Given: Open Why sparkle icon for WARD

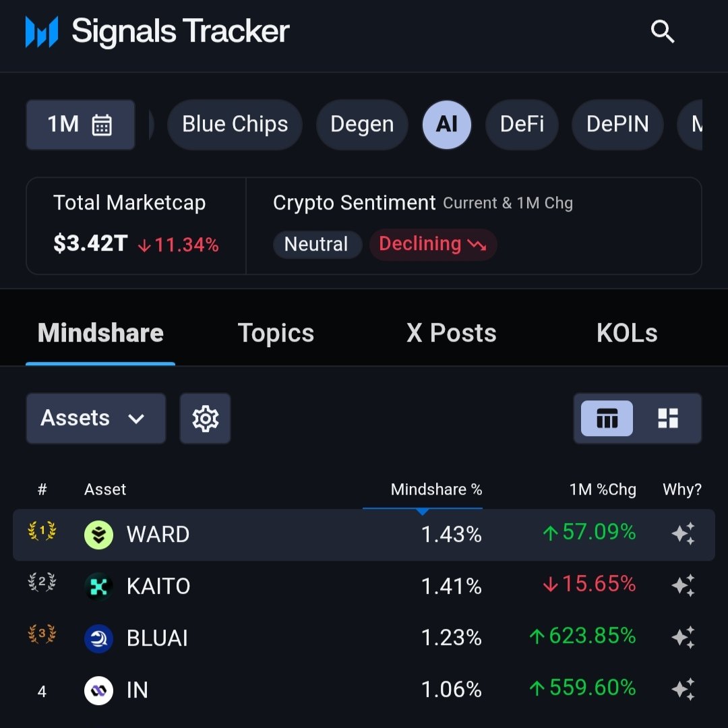Looking at the screenshot, I should point(684,533).
